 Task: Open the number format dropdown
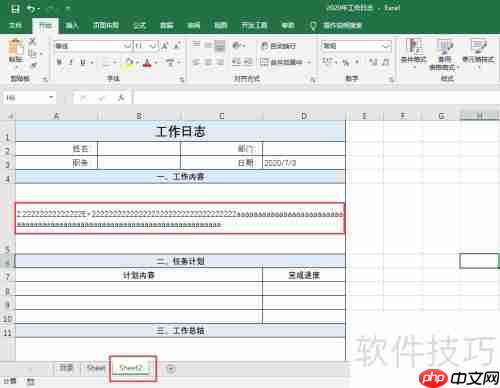point(386,46)
